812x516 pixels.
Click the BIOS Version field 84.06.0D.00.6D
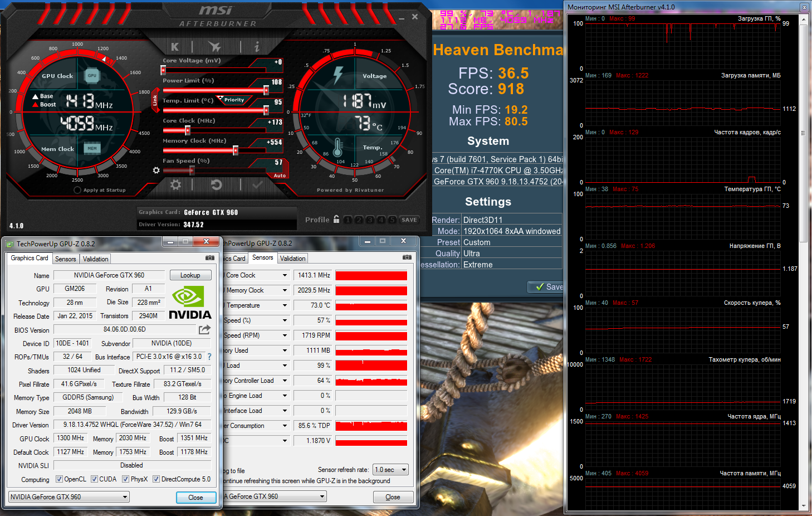click(125, 329)
